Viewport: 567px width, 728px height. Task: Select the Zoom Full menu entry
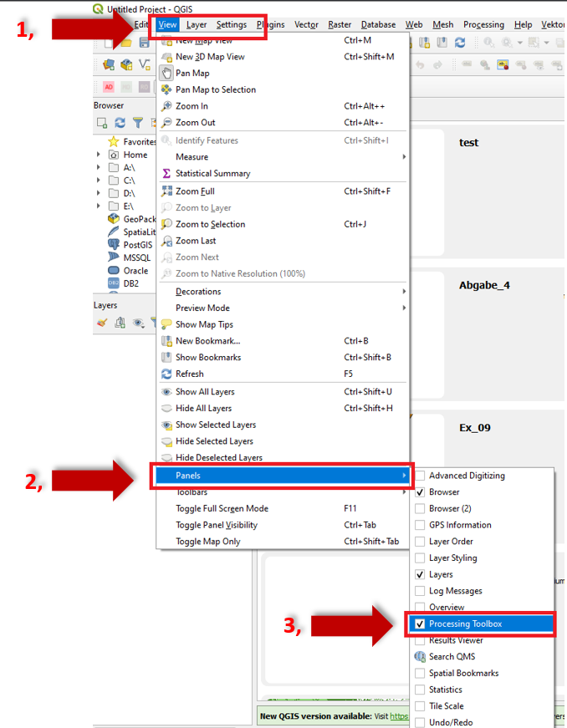[x=195, y=191]
